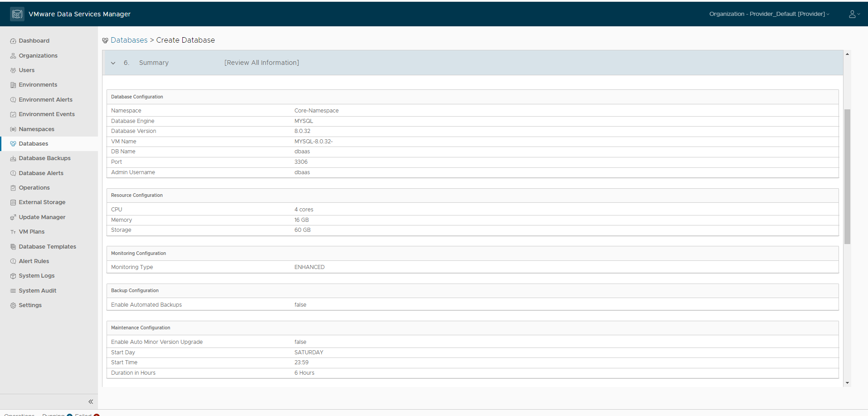The width and height of the screenshot is (868, 416).
Task: Click the Settings gear sidebar icon
Action: 13,305
